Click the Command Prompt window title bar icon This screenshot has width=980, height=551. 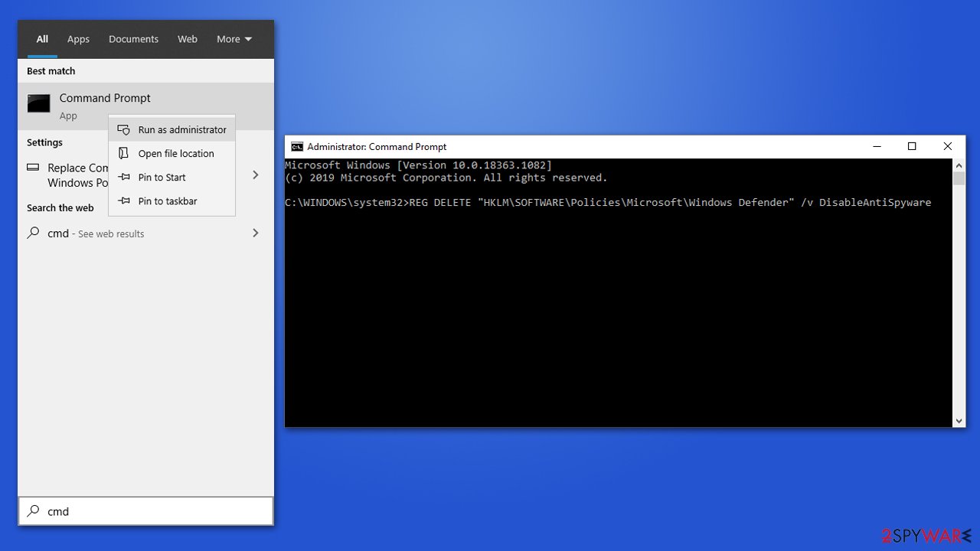click(297, 147)
